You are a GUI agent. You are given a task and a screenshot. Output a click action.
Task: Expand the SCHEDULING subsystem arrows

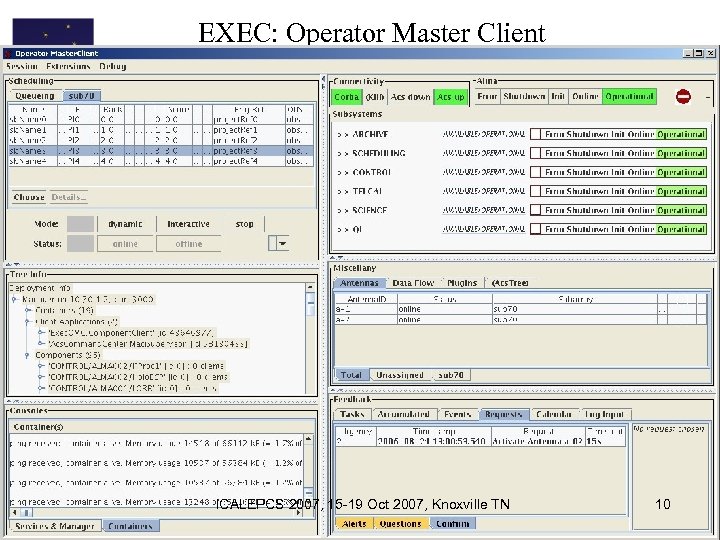click(x=342, y=153)
